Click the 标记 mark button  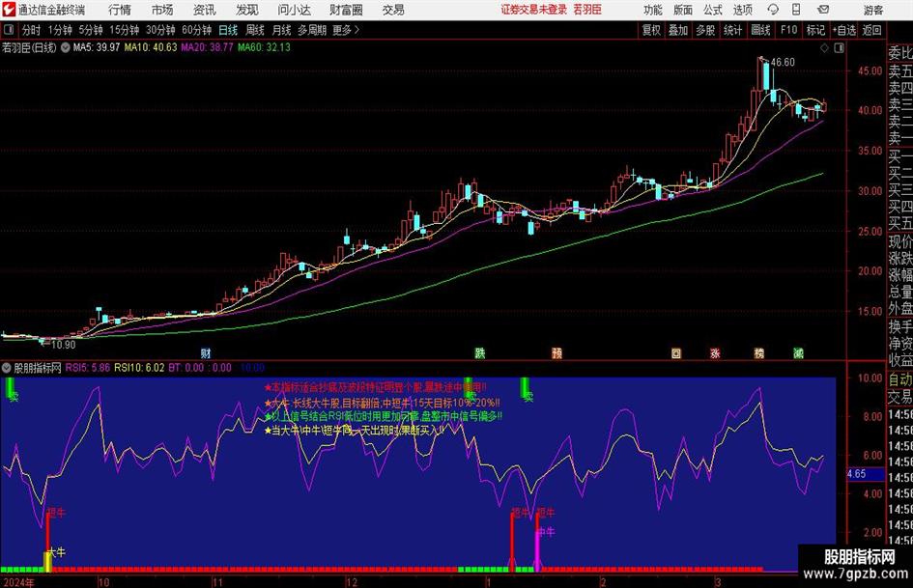click(x=815, y=30)
